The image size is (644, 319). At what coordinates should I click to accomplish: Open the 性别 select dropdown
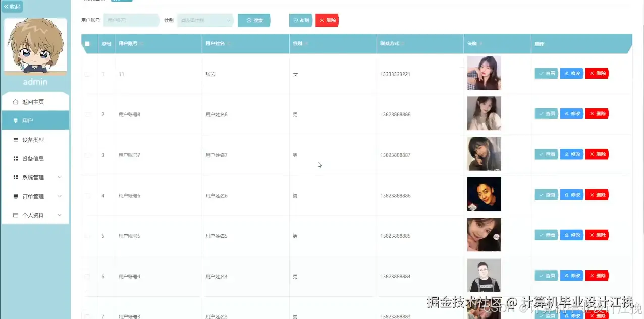[205, 20]
